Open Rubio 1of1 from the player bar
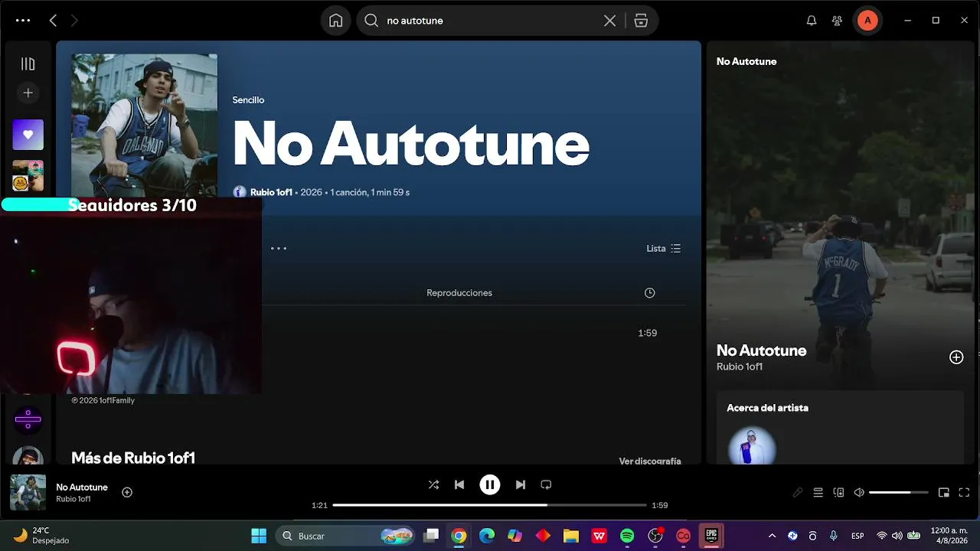The width and height of the screenshot is (980, 551). 73,499
